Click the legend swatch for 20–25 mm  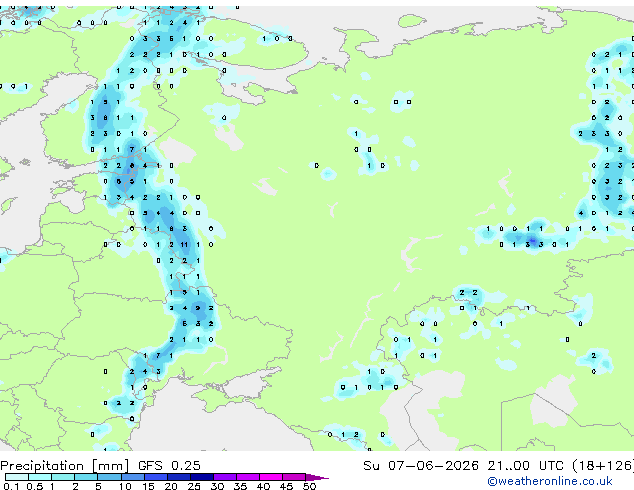coord(178,477)
